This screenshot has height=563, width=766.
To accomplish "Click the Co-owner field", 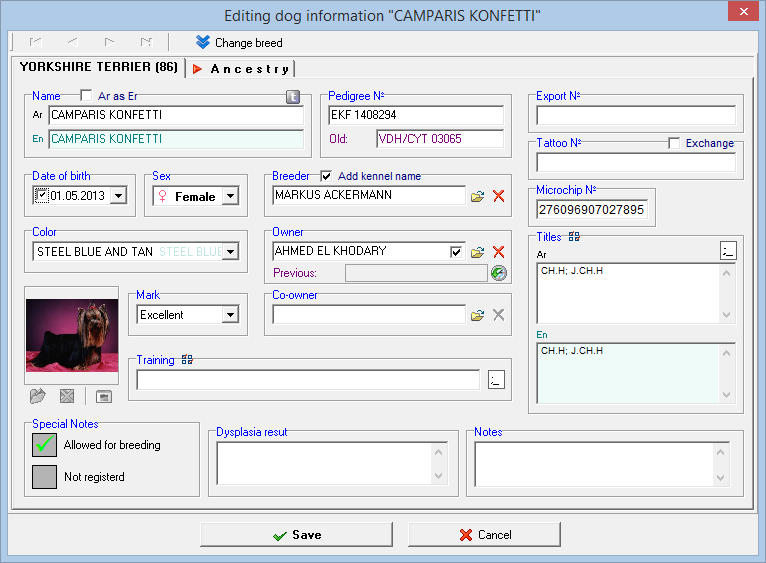I will pyautogui.click(x=369, y=314).
